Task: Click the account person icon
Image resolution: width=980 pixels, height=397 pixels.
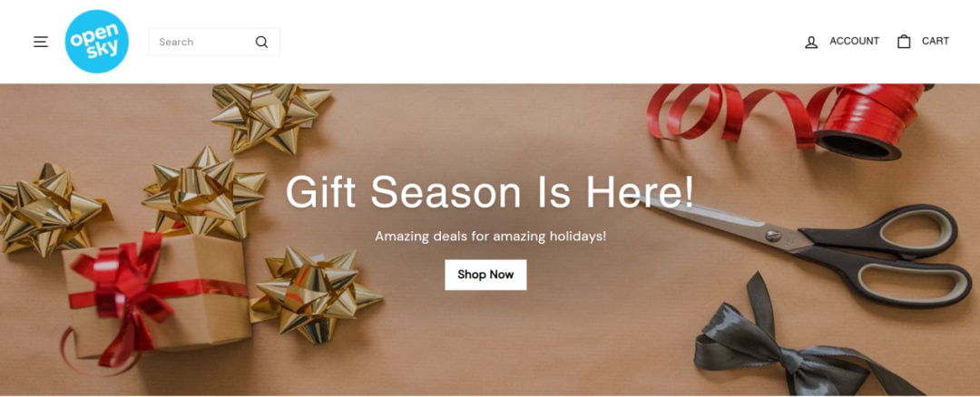Action: [811, 42]
